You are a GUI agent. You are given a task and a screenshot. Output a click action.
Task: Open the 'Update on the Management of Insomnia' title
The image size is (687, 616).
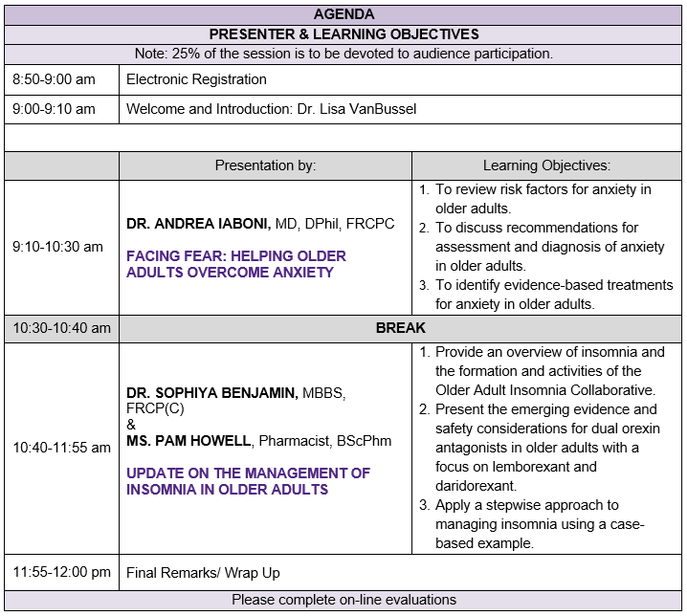(248, 481)
